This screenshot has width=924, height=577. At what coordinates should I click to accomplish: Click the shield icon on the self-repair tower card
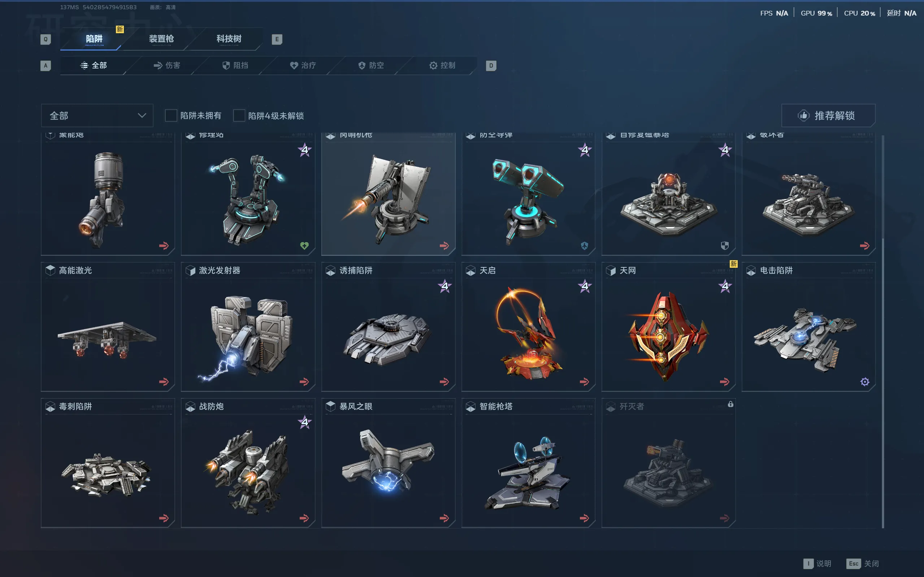click(725, 245)
